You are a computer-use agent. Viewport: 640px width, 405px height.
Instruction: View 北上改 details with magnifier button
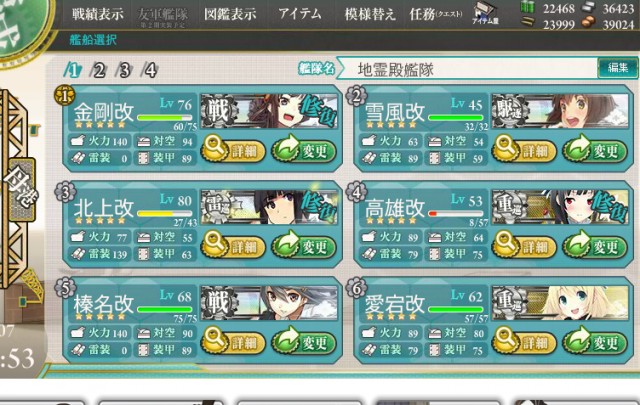click(x=233, y=245)
